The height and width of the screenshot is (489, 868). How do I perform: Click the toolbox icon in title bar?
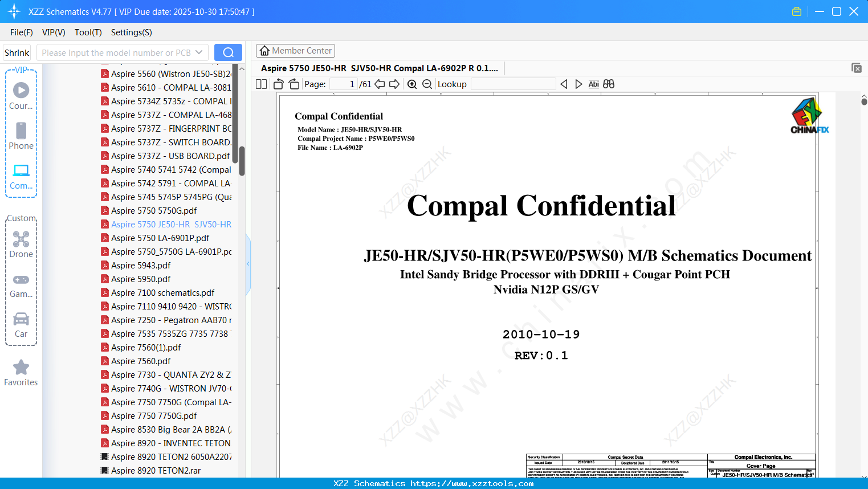pos(797,11)
